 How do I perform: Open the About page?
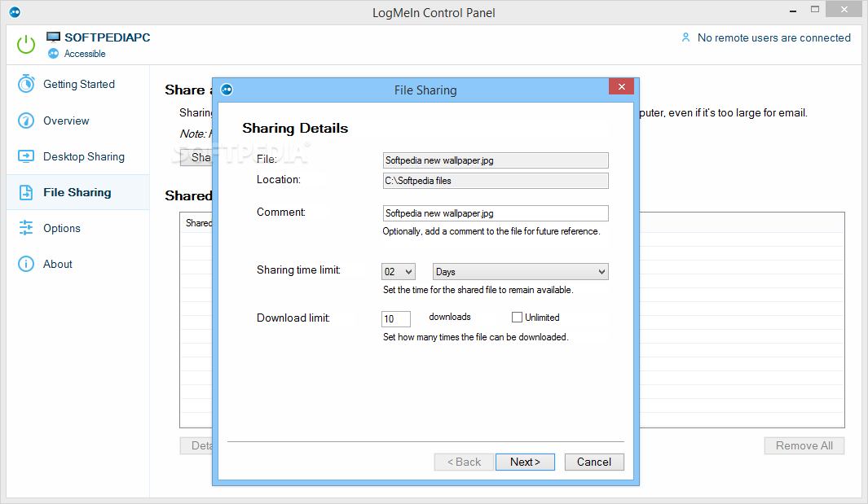click(78, 264)
